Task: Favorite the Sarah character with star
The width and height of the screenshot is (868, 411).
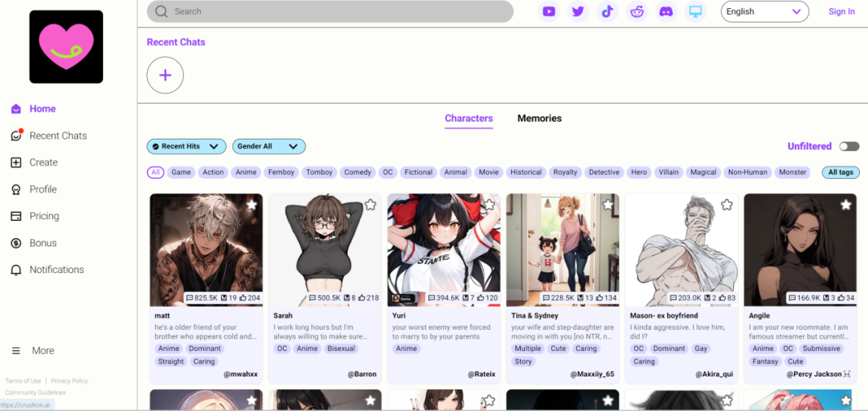Action: pos(371,205)
